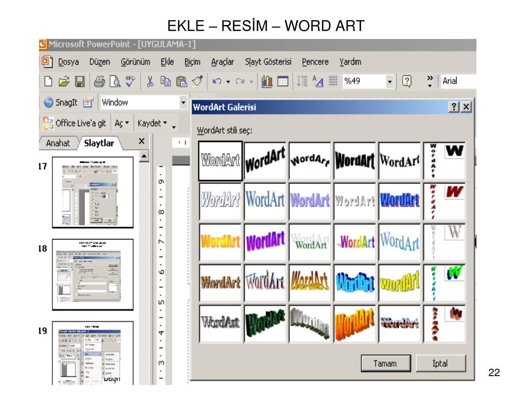Toggle the Show Grid icon
The height and width of the screenshot is (399, 532).
[333, 81]
